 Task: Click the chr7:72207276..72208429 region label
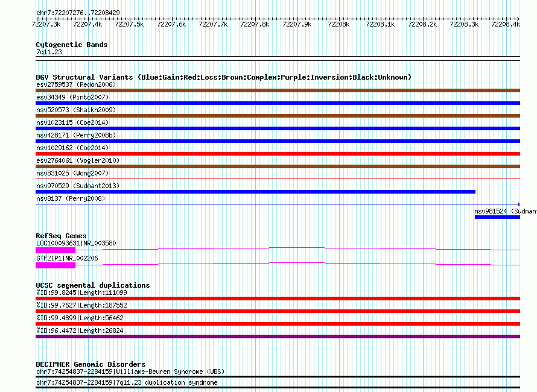click(x=78, y=13)
